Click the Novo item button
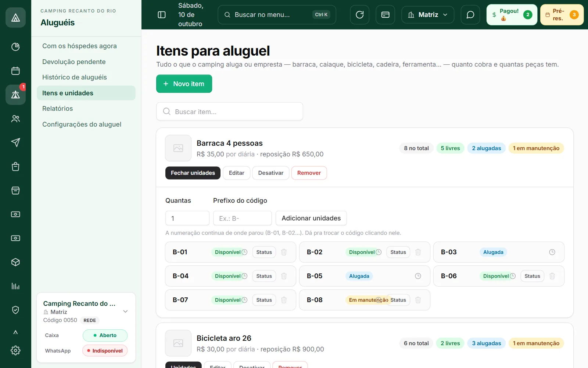This screenshot has height=368, width=588. (x=184, y=84)
